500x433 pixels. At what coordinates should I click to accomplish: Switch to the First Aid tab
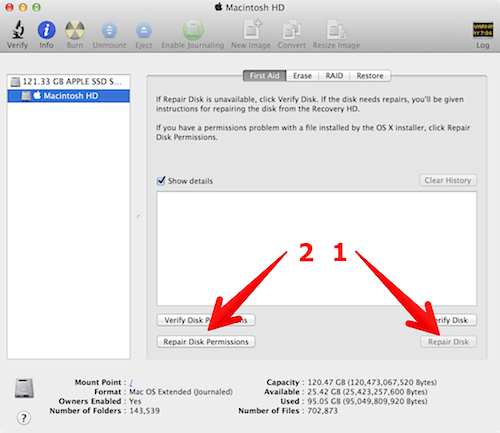pos(265,76)
